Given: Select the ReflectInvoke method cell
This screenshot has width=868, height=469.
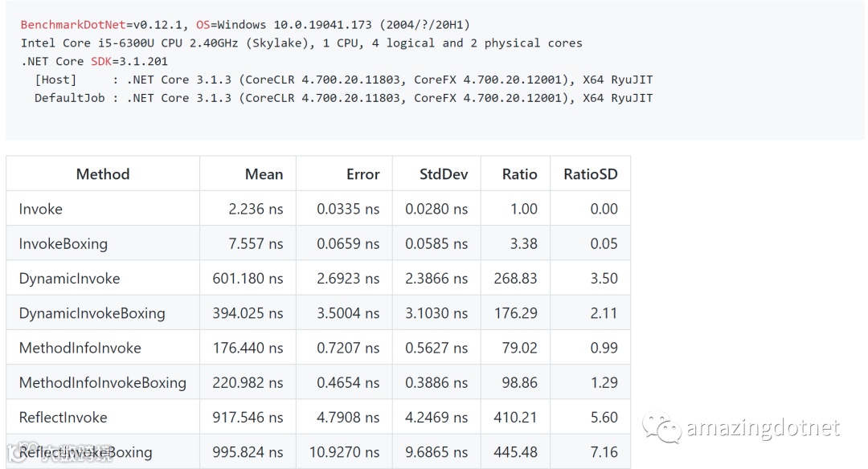Looking at the screenshot, I should pyautogui.click(x=63, y=418).
